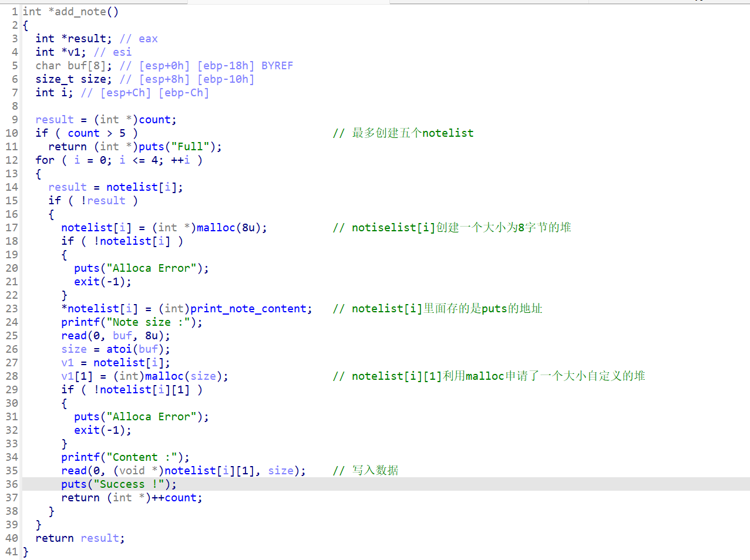Click the comment about the puts address

click(438, 309)
